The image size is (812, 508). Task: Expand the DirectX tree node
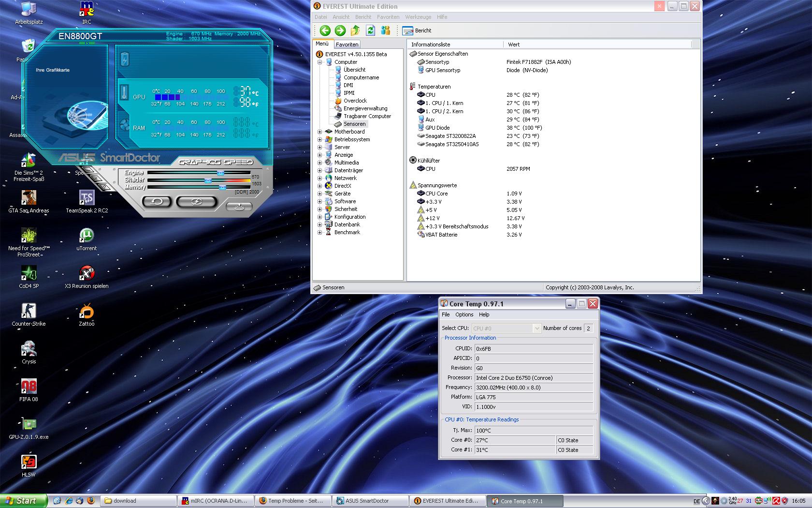319,186
